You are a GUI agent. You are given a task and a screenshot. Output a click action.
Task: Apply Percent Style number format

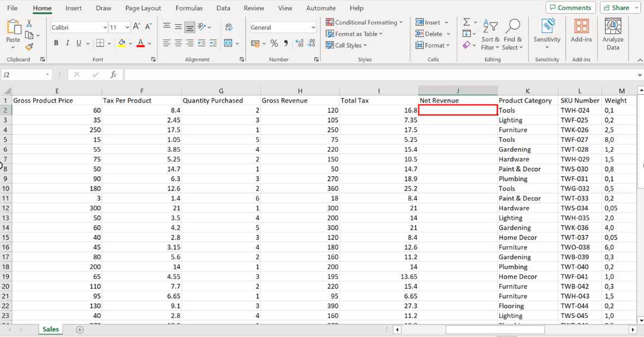point(274,43)
